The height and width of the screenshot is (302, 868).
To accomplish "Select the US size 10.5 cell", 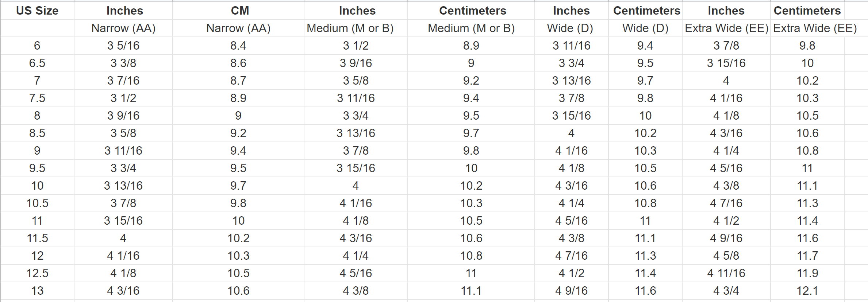I will point(37,203).
